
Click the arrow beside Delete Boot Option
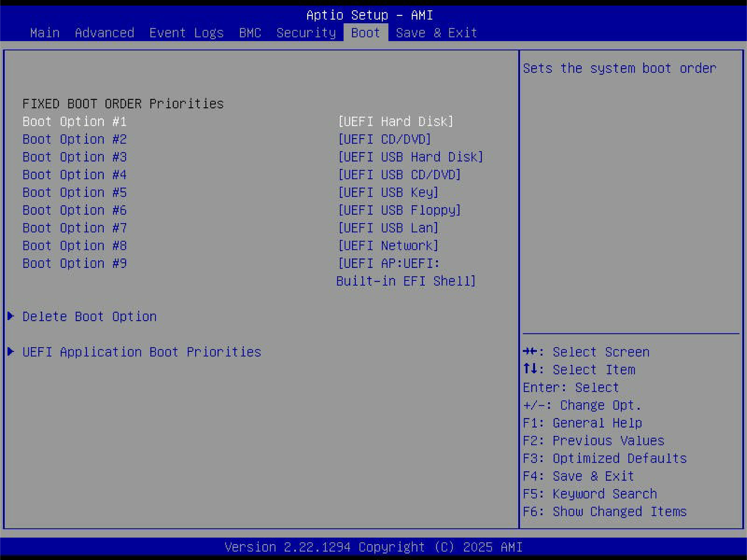click(x=11, y=316)
